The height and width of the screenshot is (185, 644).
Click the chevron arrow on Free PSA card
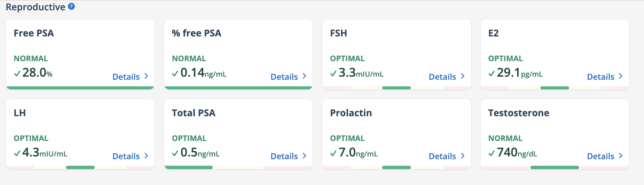[x=146, y=76]
